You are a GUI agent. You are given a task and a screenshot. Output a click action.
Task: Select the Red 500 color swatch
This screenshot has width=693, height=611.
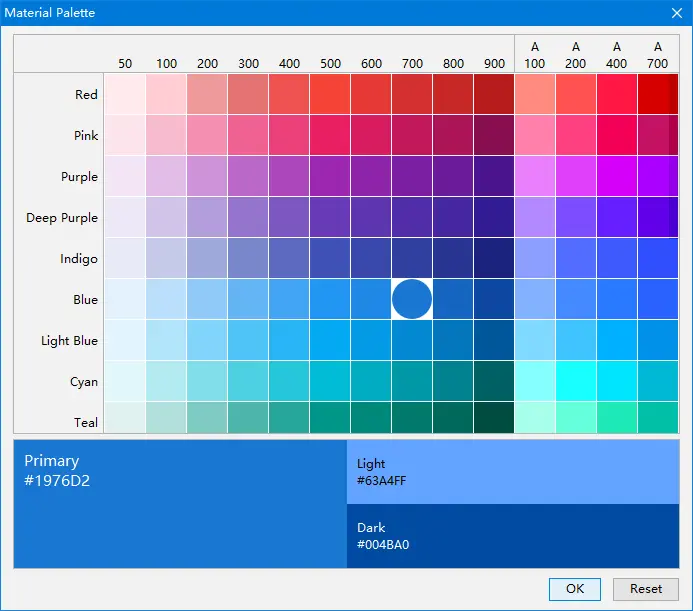point(330,94)
